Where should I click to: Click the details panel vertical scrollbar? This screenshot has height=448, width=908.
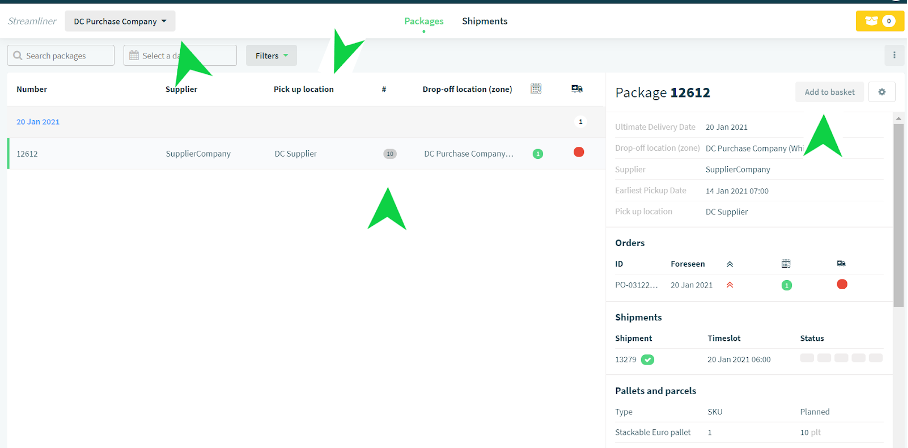(898, 214)
